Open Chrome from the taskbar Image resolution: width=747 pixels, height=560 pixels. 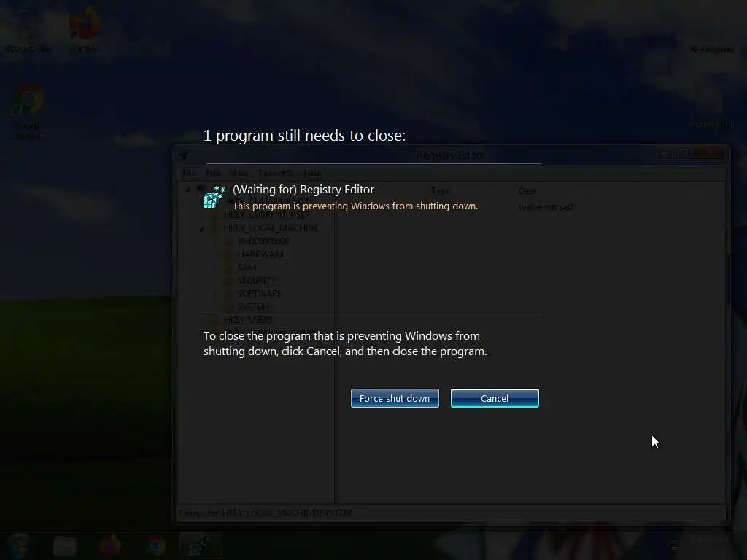pos(156,545)
